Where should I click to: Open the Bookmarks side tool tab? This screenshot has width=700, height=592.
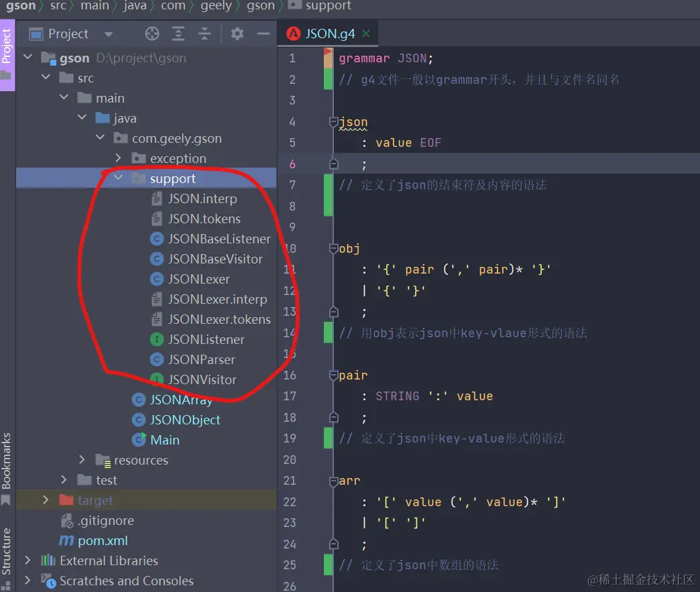click(x=6, y=469)
